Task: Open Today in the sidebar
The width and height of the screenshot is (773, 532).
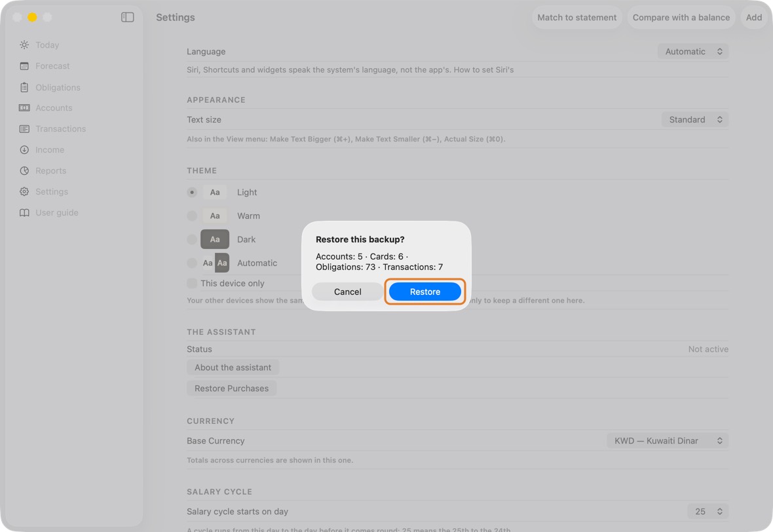Action: coord(47,45)
